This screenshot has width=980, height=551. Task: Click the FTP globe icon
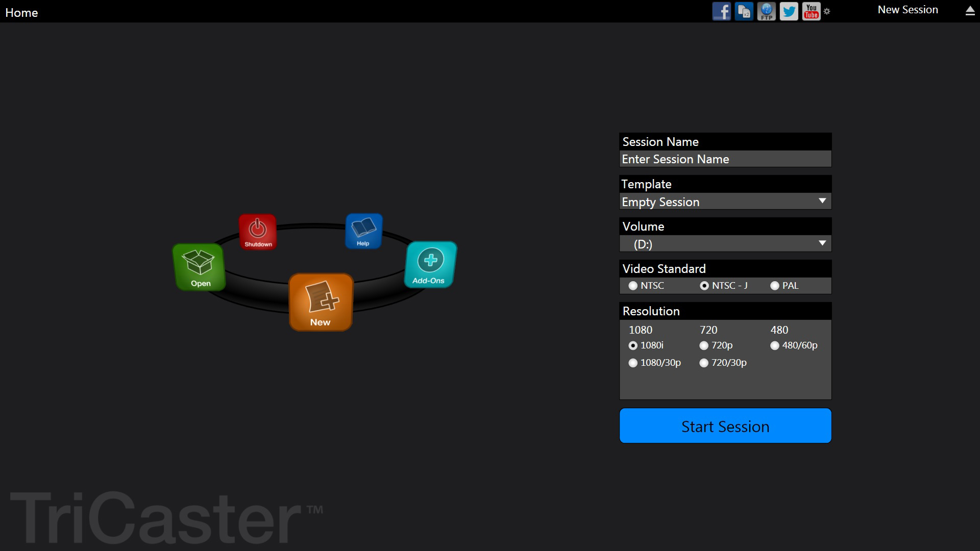coord(766,11)
